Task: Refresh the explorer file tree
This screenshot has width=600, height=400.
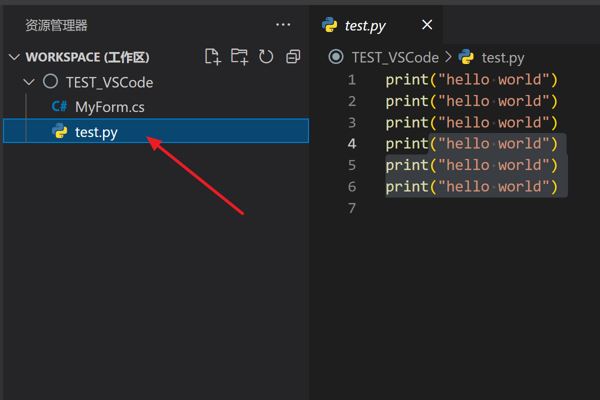Action: pos(266,57)
